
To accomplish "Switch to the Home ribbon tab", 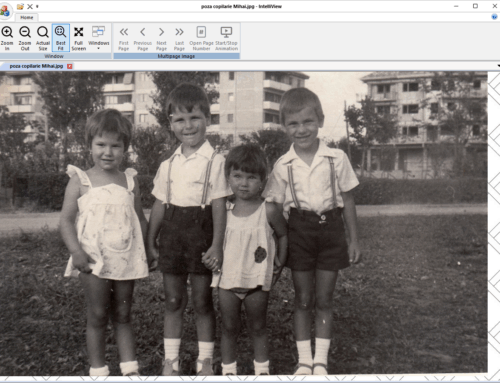I will (x=27, y=17).
